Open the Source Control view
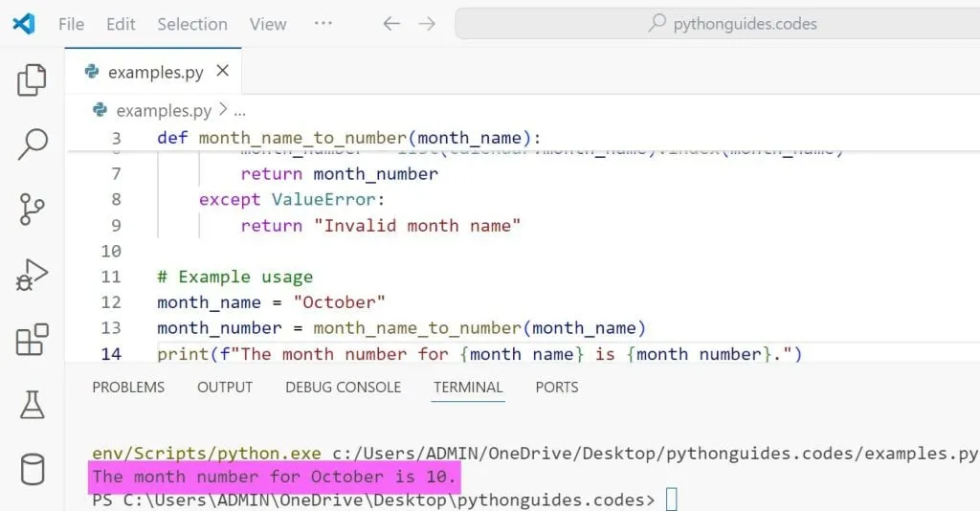This screenshot has width=980, height=511. [x=33, y=209]
